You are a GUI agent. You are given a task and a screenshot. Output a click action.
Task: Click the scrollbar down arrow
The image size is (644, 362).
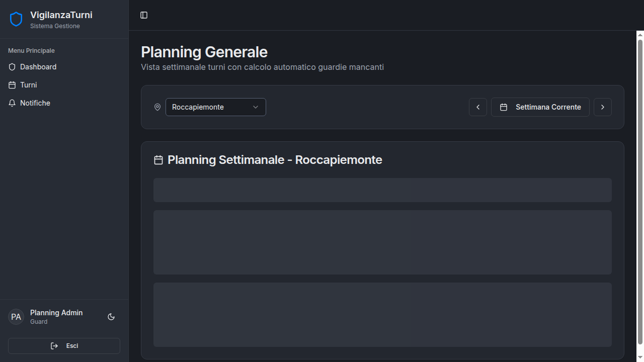[640, 357]
